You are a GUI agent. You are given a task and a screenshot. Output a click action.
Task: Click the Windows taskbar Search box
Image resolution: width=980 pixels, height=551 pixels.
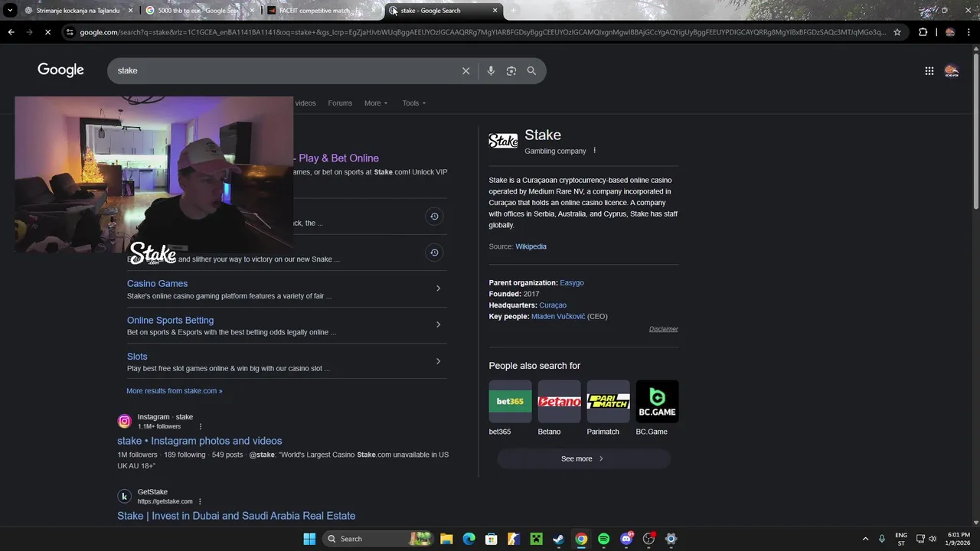pos(378,539)
